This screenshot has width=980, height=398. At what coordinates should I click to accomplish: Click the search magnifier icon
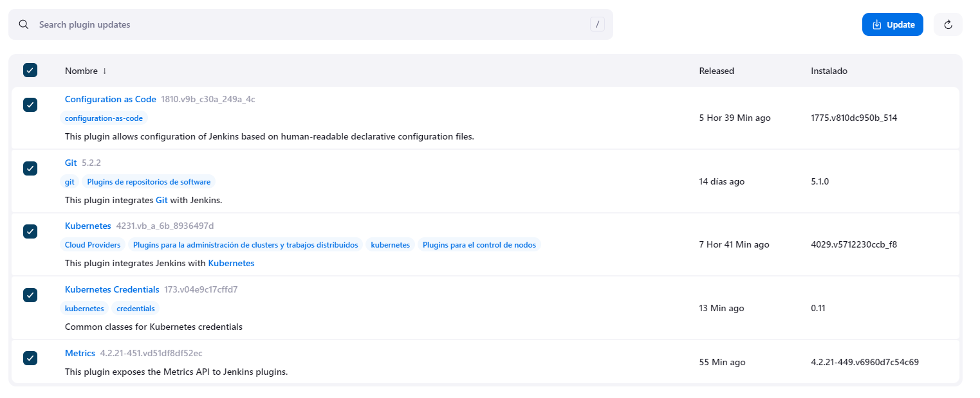pyautogui.click(x=24, y=24)
